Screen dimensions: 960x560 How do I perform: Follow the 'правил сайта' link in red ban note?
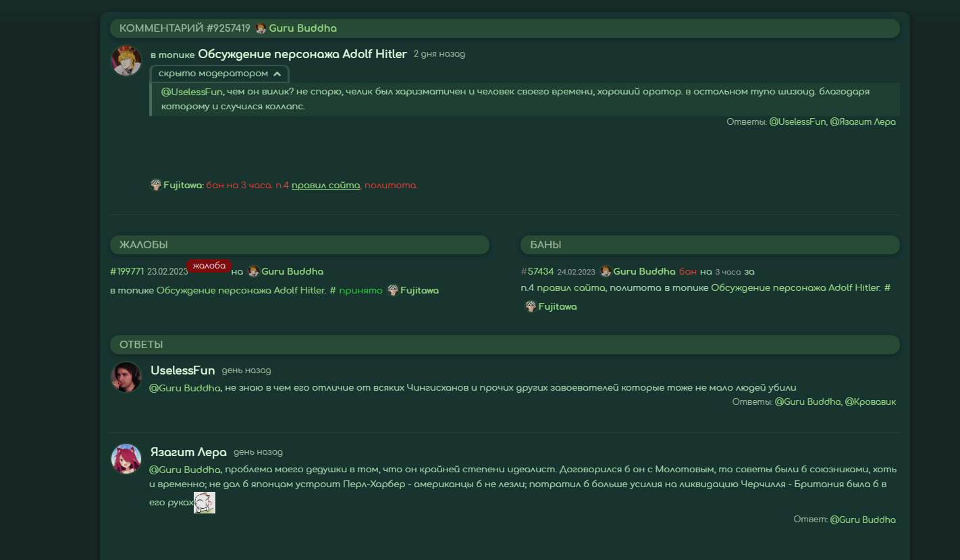(325, 185)
